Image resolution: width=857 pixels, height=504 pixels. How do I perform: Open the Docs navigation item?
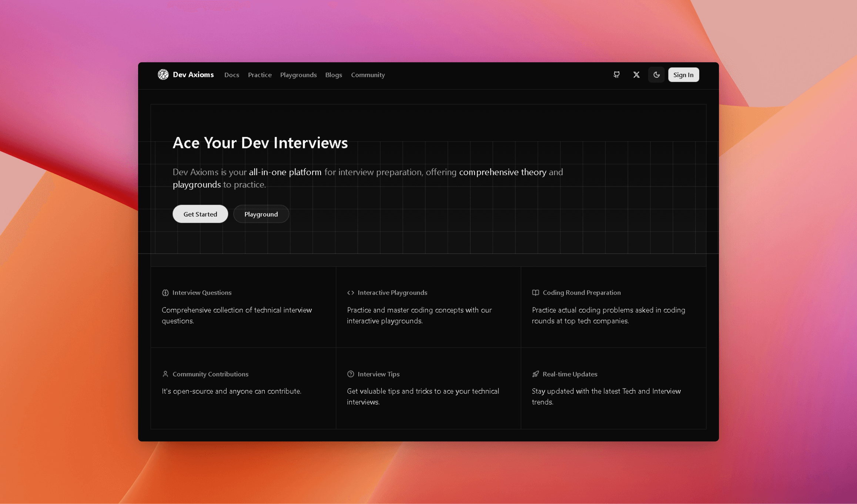(x=232, y=75)
